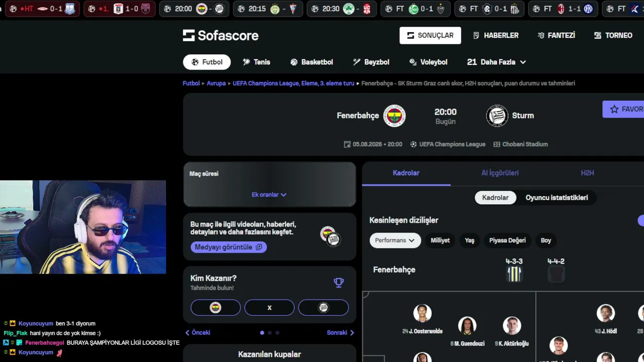
Task: Click the 4-3-3 formation label
Action: coord(514,261)
